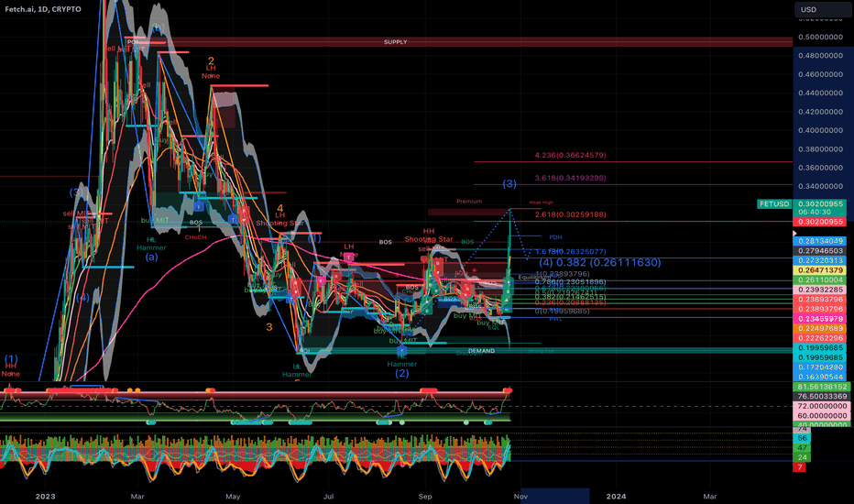Click the 0.17204280 price axis tag
The height and width of the screenshot is (504, 854).
click(820, 367)
